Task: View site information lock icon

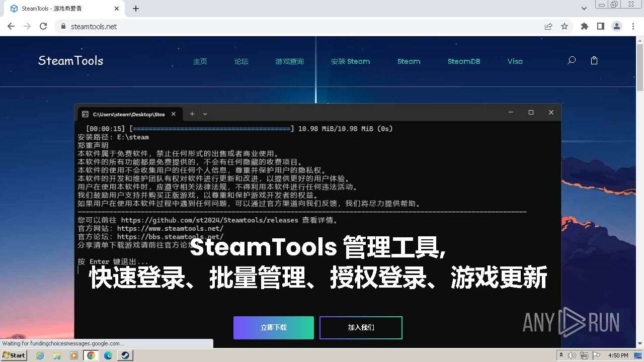Action: pyautogui.click(x=63, y=26)
